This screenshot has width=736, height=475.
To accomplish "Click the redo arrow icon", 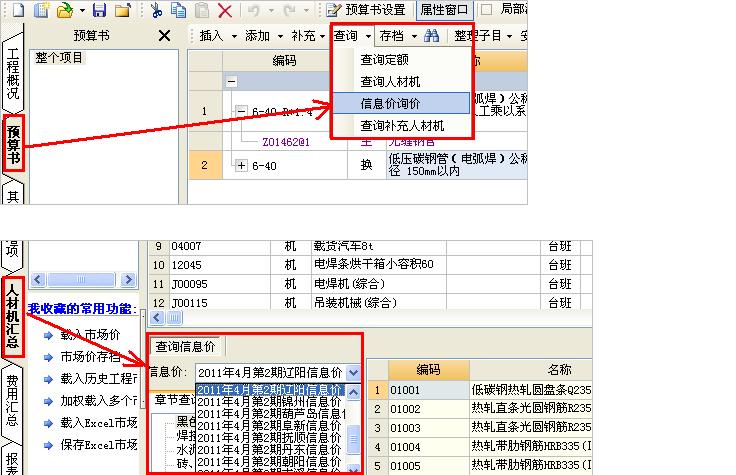I will click(x=289, y=10).
